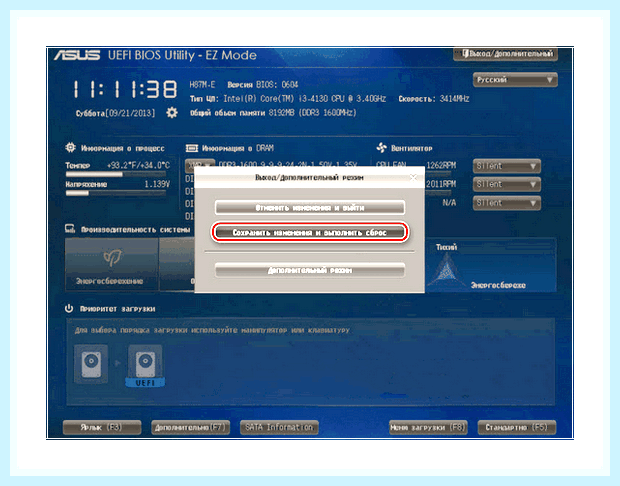Click the Дополнительно (F7) button
Image resolution: width=620 pixels, height=486 pixels.
pos(191,427)
